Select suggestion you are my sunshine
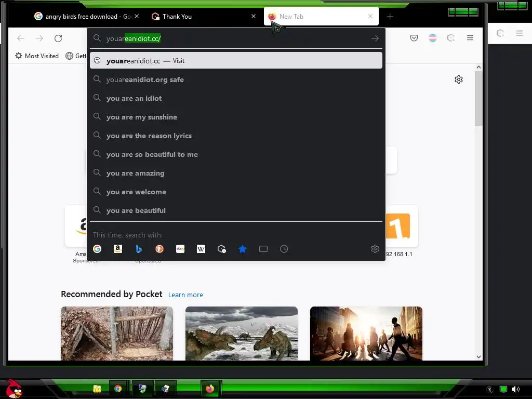This screenshot has width=532, height=399. (x=236, y=117)
